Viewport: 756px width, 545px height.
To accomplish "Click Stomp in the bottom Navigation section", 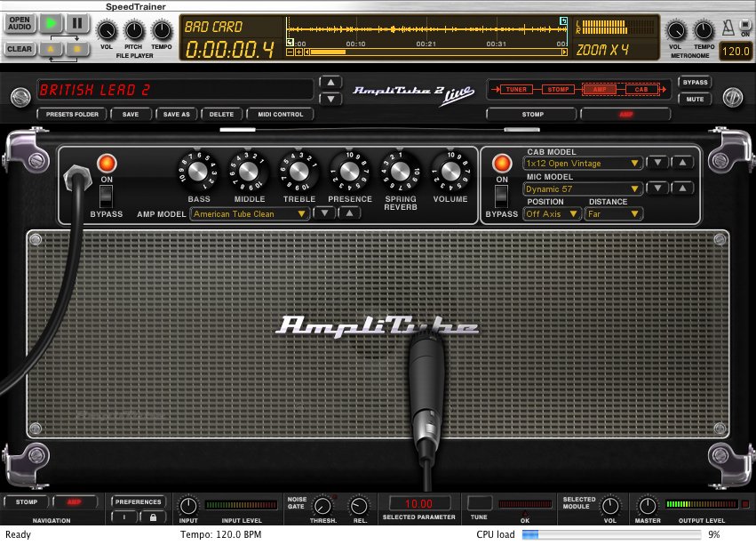I will (27, 502).
